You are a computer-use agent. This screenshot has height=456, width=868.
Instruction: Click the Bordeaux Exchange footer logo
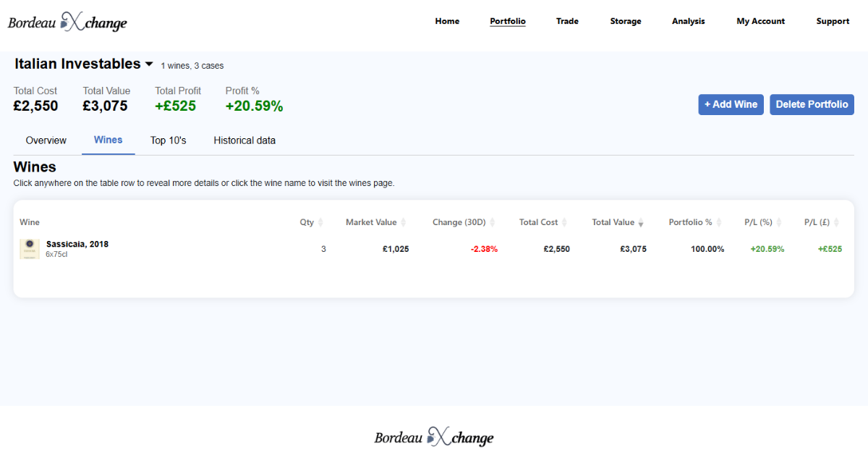[x=434, y=436]
